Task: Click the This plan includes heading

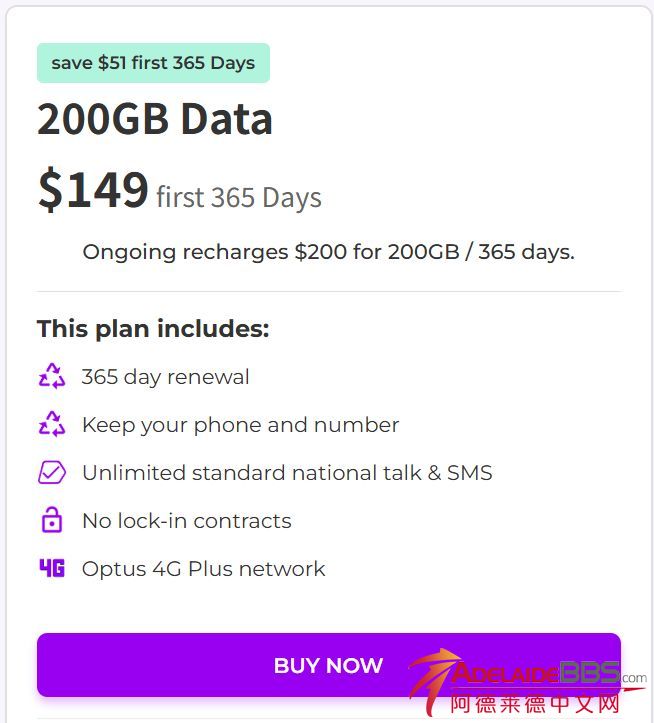Action: click(153, 329)
